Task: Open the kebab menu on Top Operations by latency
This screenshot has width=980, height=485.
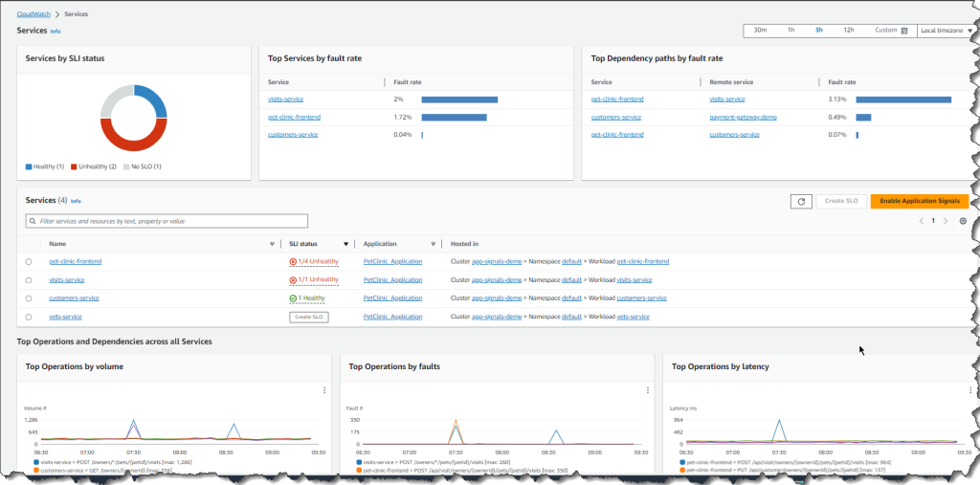Action: pyautogui.click(x=970, y=390)
